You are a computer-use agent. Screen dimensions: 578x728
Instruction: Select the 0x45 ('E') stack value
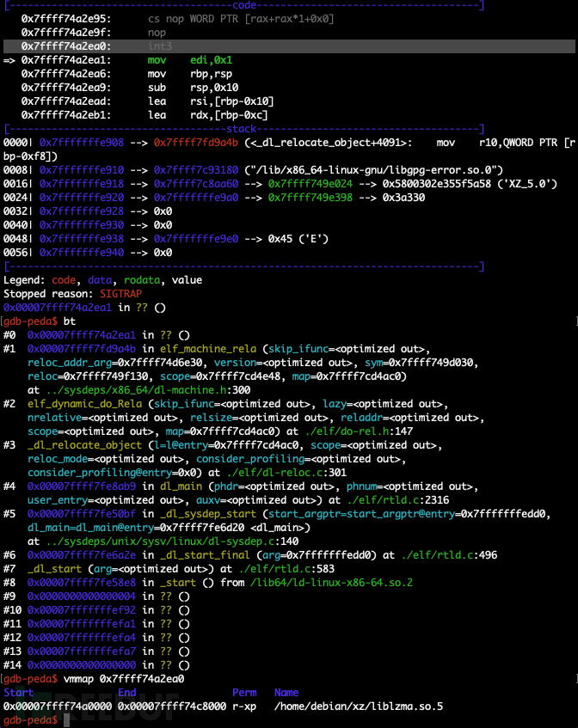[298, 239]
